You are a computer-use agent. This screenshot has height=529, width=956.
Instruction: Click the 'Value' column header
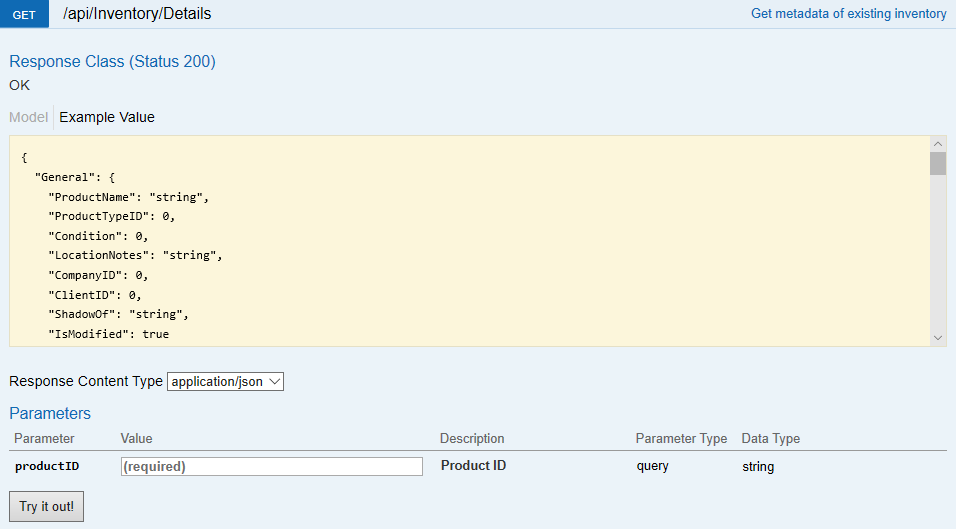click(x=137, y=439)
